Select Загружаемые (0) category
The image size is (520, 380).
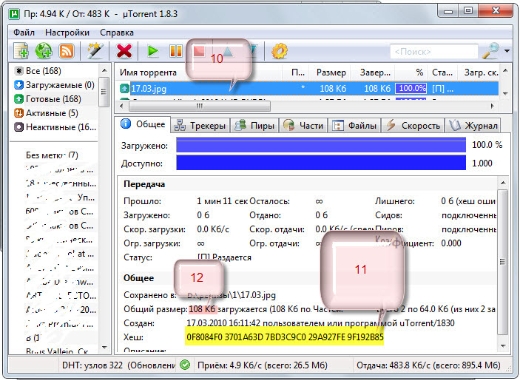(x=60, y=85)
